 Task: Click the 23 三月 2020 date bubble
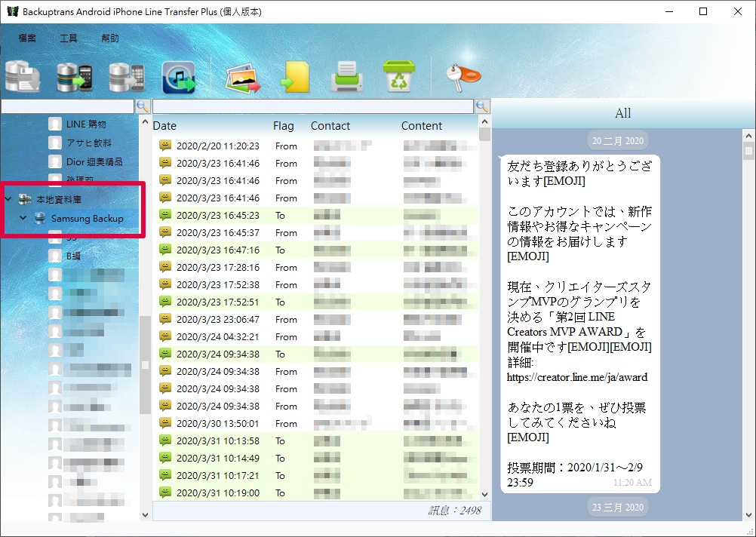[x=618, y=507]
